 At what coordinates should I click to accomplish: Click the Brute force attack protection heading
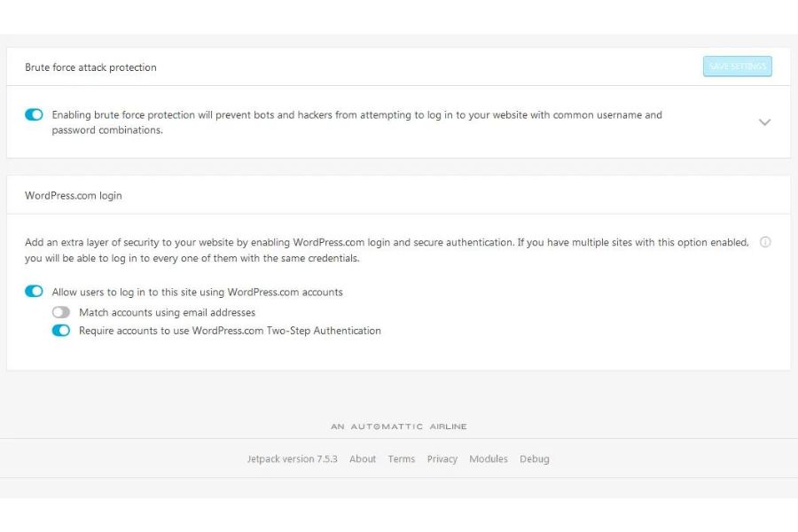(x=90, y=67)
